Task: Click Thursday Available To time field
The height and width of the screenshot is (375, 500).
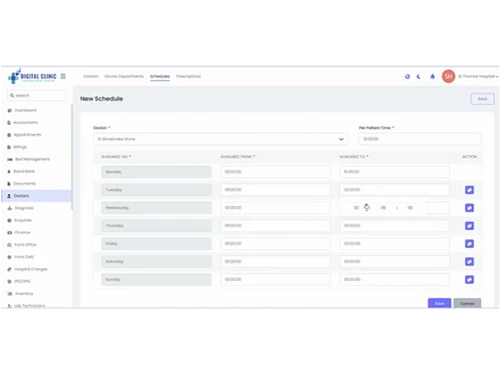Action: 394,226
